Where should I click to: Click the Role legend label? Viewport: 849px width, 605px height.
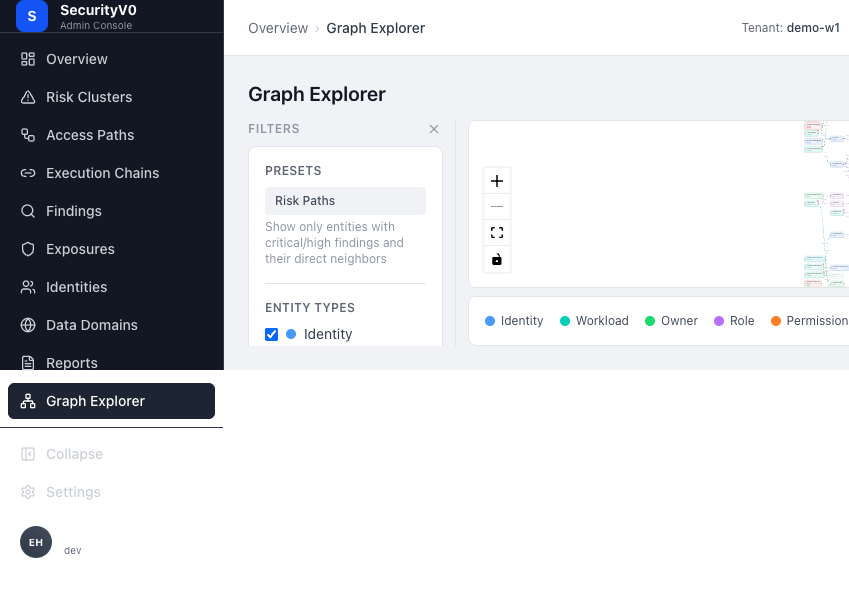pyautogui.click(x=742, y=321)
